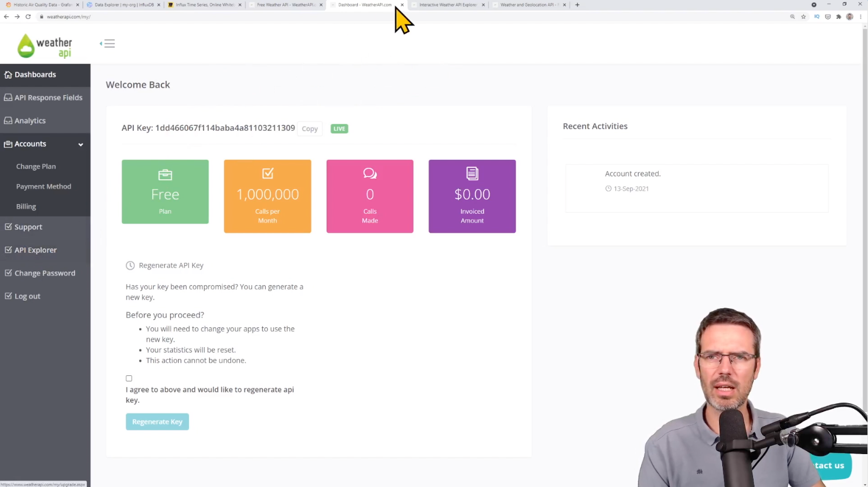Viewport: 868px width, 487px height.
Task: Click the zoom magnifier icon in address bar
Action: tap(792, 17)
